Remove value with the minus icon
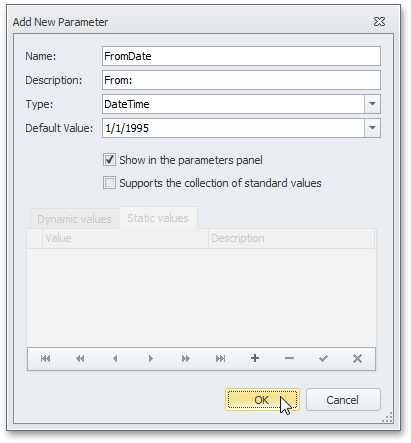The height and width of the screenshot is (443, 411). [x=289, y=359]
